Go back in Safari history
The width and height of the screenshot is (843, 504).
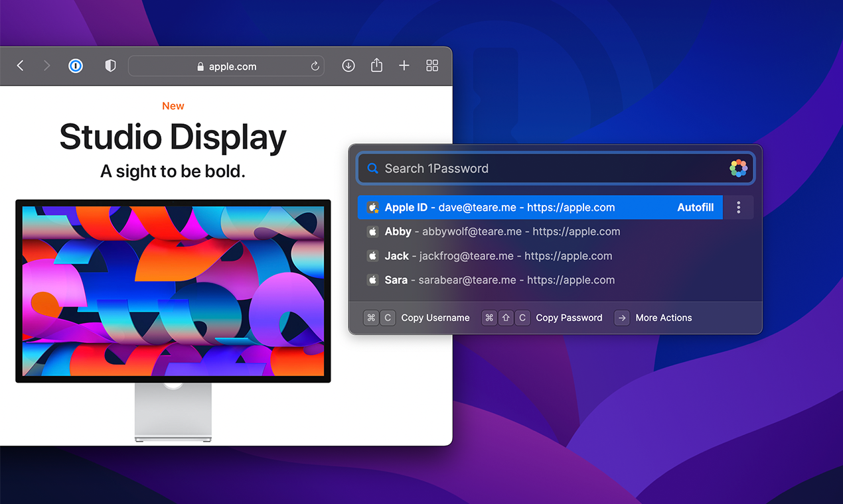20,66
